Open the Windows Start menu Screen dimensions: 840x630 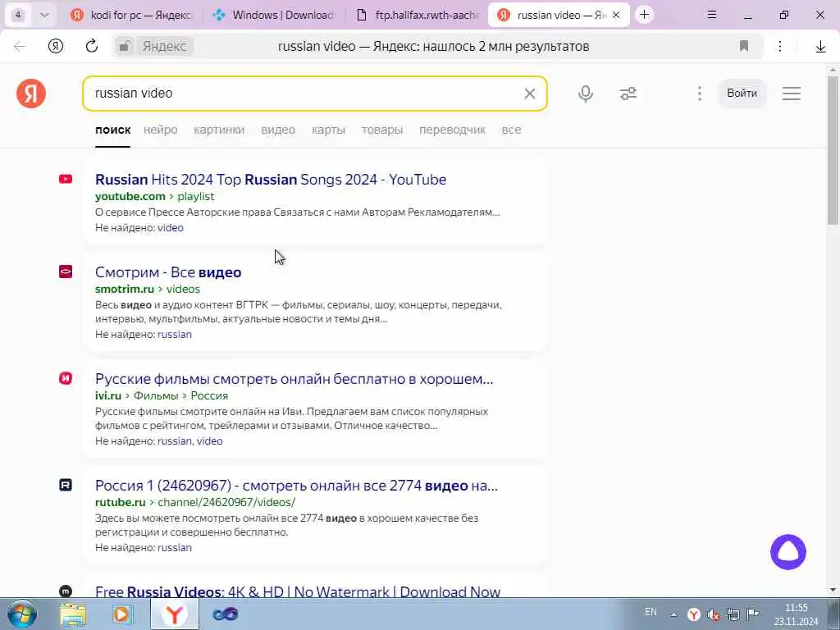click(22, 614)
